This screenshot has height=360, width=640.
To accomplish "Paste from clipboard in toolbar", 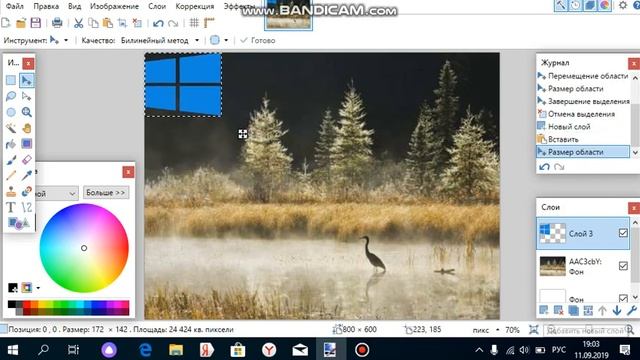I will click(x=108, y=23).
